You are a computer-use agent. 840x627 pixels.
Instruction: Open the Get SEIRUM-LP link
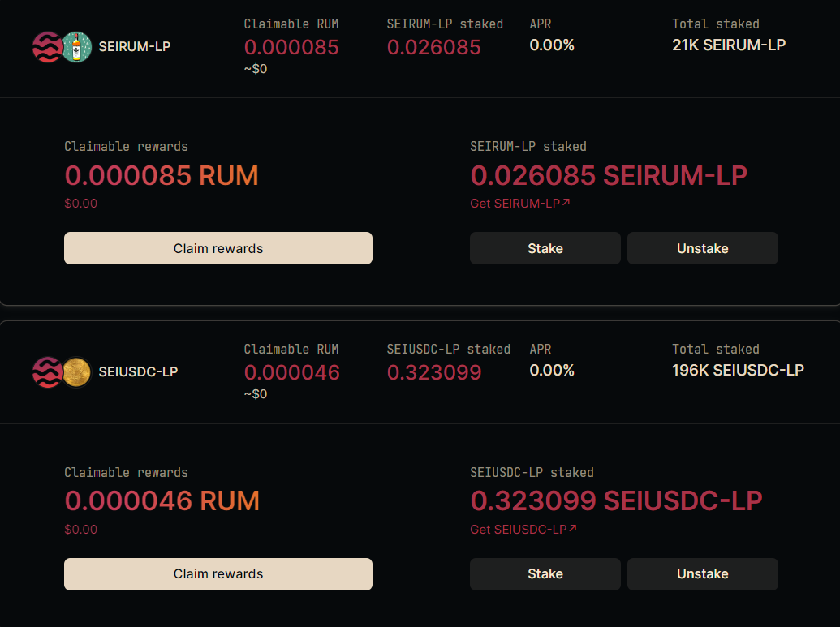point(515,204)
